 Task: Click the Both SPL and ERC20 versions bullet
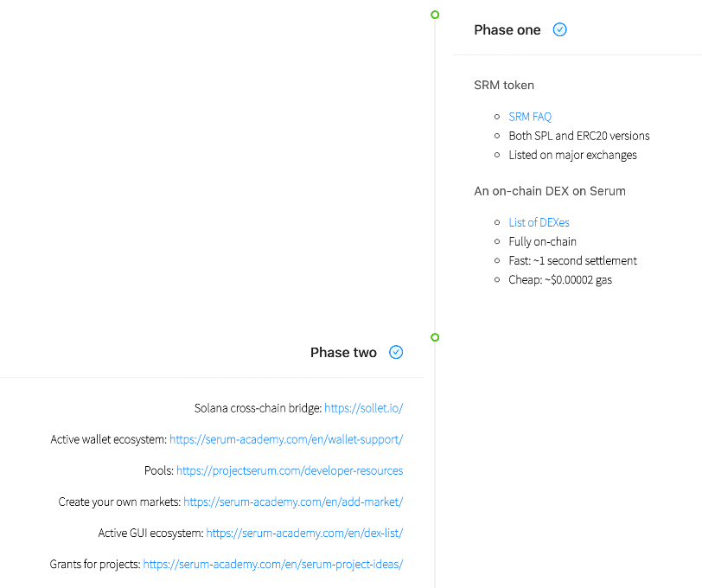pyautogui.click(x=579, y=136)
